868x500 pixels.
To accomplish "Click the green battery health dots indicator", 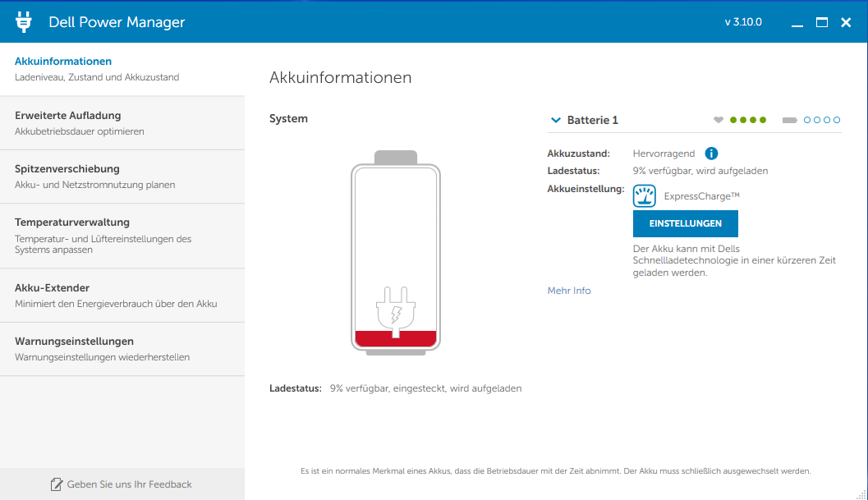I will (747, 120).
